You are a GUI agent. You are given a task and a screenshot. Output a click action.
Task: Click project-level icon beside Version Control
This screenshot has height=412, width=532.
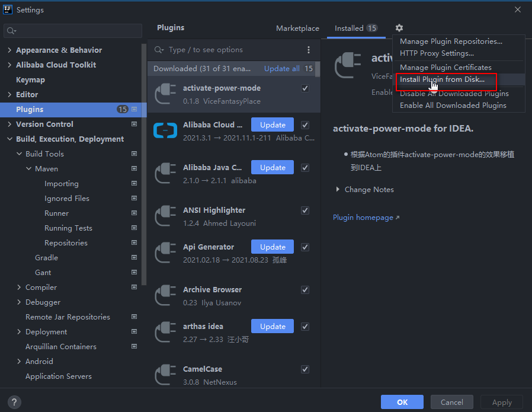134,124
